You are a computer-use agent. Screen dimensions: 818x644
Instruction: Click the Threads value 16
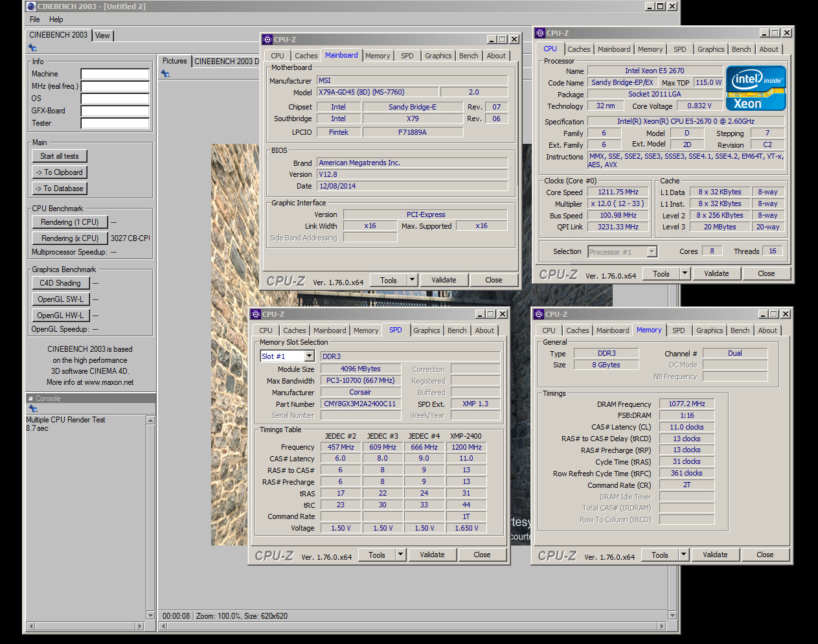pos(773,251)
